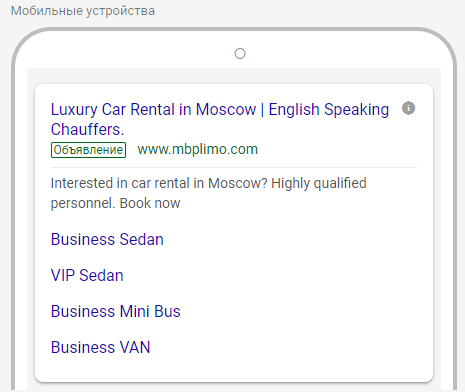Open the www.mbplimo.com display URL
The width and height of the screenshot is (465, 392).
click(198, 149)
